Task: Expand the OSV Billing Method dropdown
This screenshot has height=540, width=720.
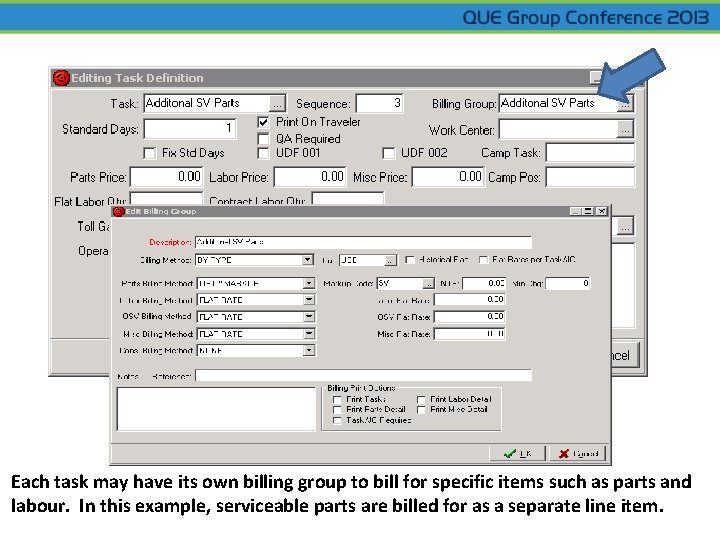Action: 309,317
